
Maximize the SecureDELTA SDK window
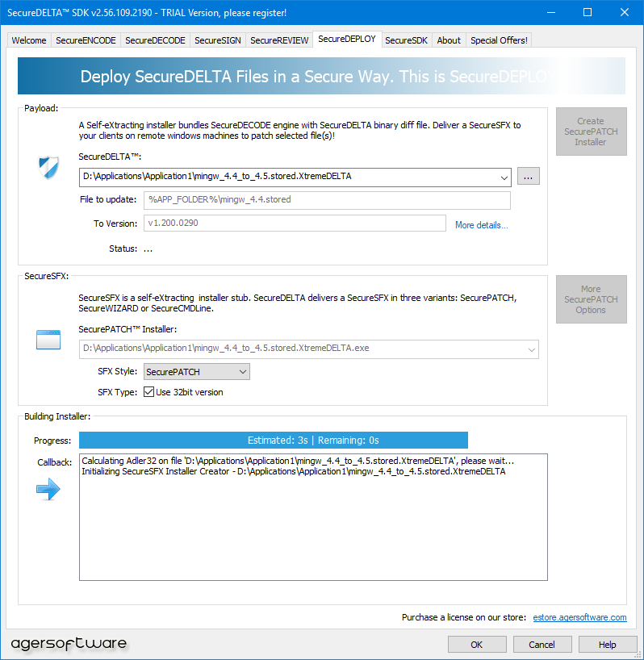pyautogui.click(x=588, y=13)
